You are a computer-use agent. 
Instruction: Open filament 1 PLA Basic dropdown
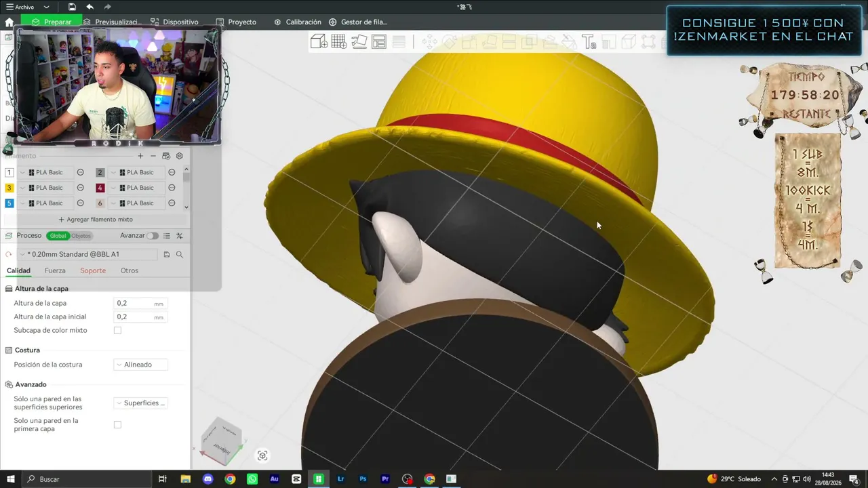pyautogui.click(x=45, y=172)
